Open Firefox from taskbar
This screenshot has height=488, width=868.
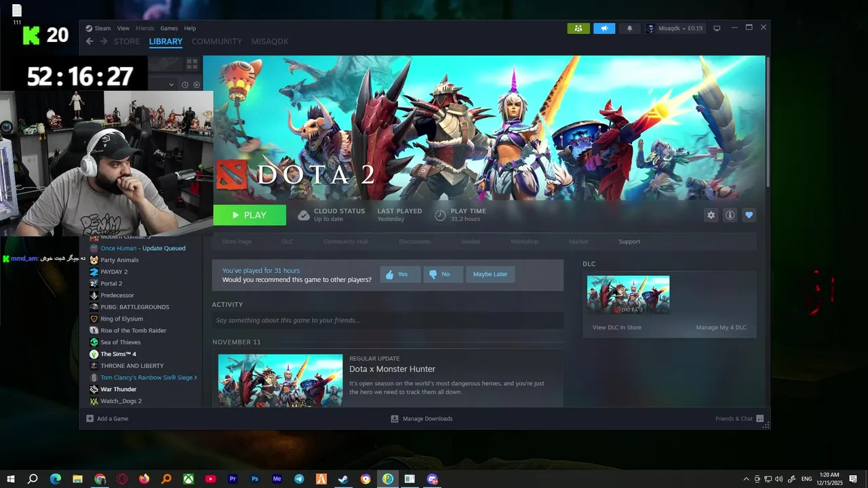point(144,479)
